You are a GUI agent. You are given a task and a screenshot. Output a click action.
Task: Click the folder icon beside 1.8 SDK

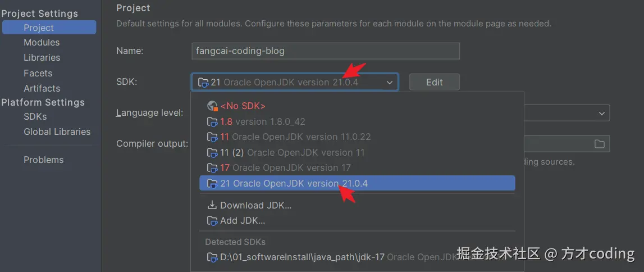pyautogui.click(x=212, y=121)
